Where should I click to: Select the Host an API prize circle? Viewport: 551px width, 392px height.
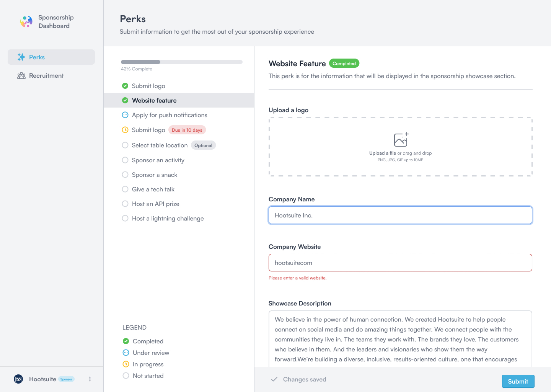pos(125,204)
